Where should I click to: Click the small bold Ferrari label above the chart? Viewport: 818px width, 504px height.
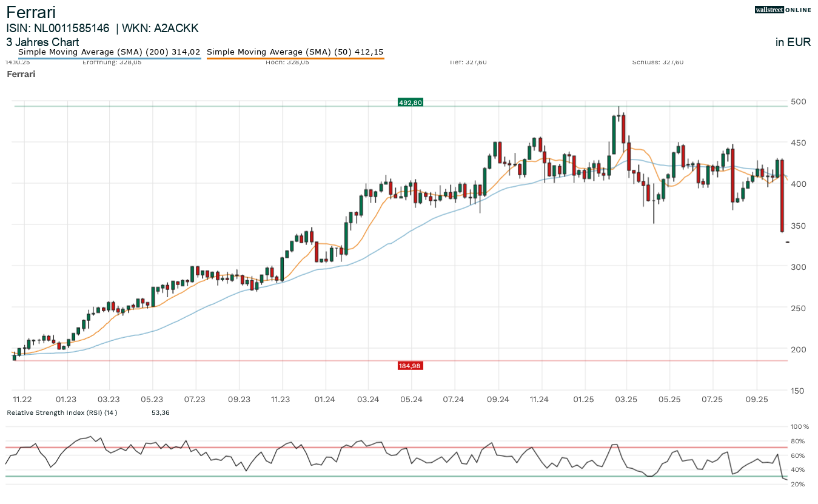21,74
